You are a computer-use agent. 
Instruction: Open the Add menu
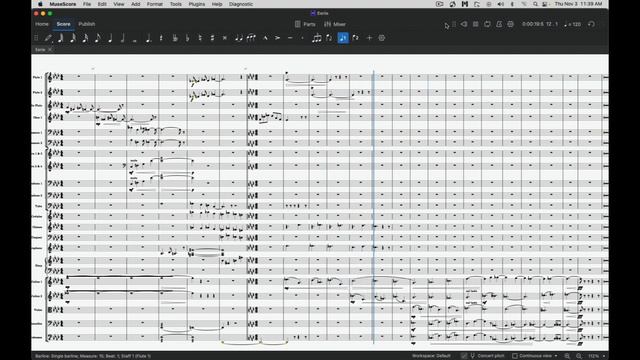pos(136,4)
